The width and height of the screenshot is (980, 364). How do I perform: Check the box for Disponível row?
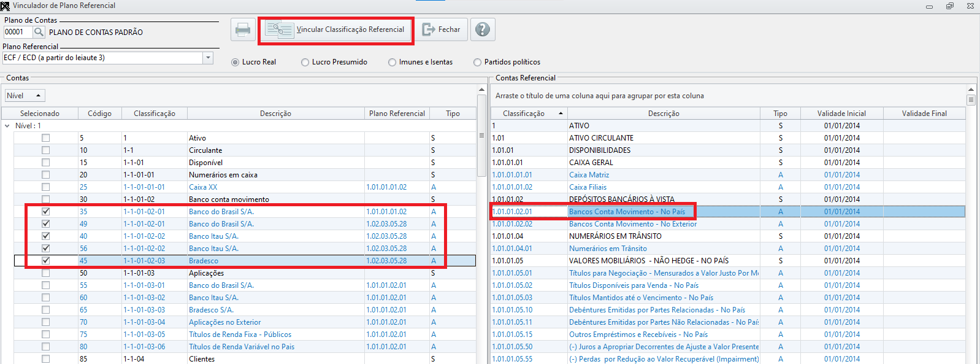(46, 163)
